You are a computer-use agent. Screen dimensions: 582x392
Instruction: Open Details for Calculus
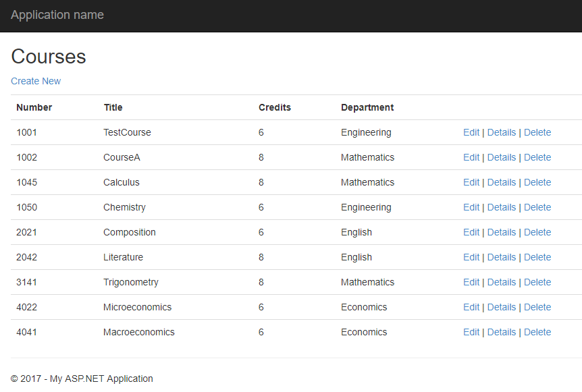point(502,182)
